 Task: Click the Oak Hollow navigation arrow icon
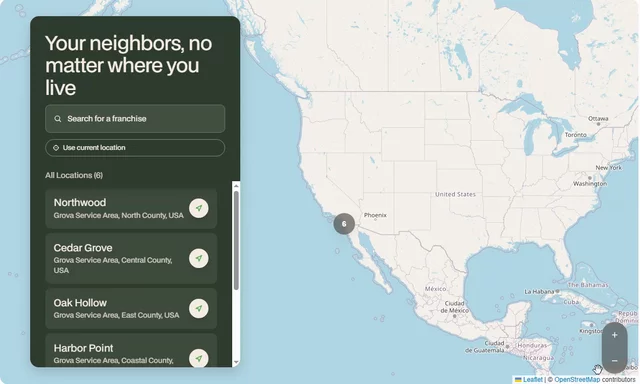tap(199, 309)
